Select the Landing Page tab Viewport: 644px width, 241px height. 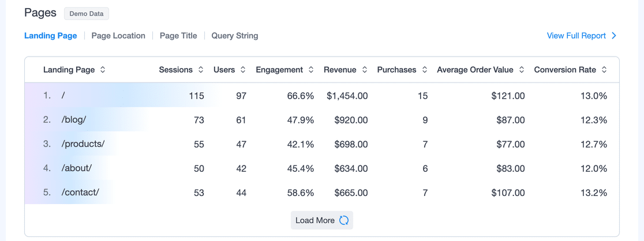(x=51, y=36)
